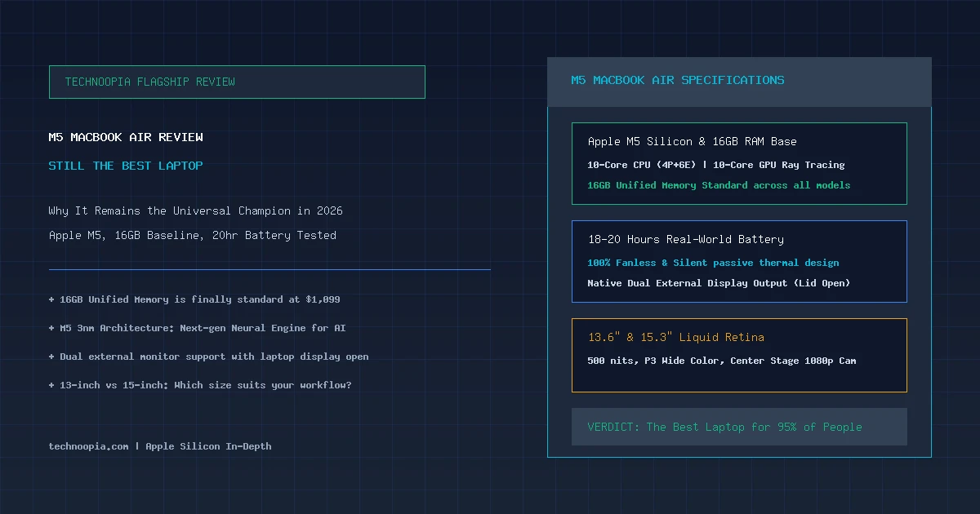Select the M5 MACBOOK AIR REVIEW heading
This screenshot has height=514, width=980.
[x=126, y=137]
